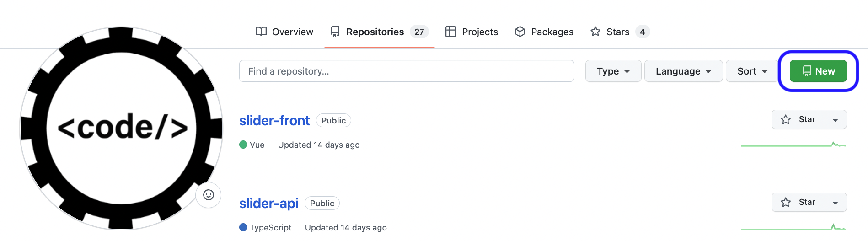This screenshot has width=868, height=241.
Task: Open the slider-api repository link
Action: click(x=269, y=203)
